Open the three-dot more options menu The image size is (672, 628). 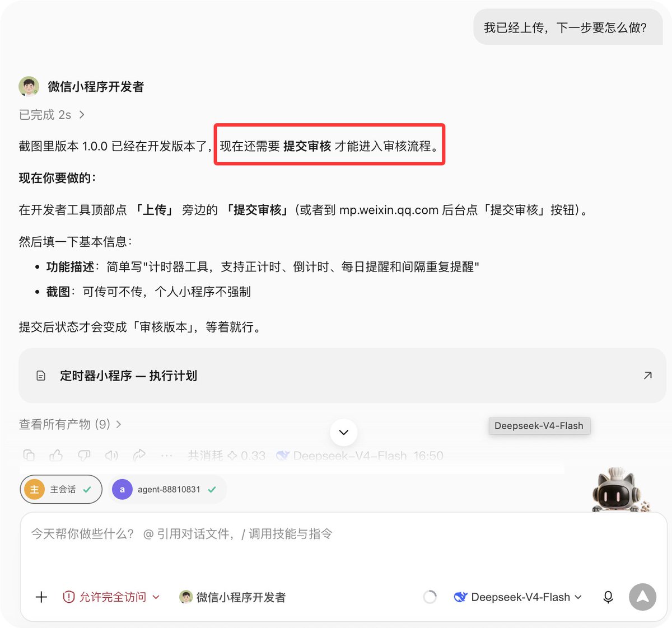point(166,456)
